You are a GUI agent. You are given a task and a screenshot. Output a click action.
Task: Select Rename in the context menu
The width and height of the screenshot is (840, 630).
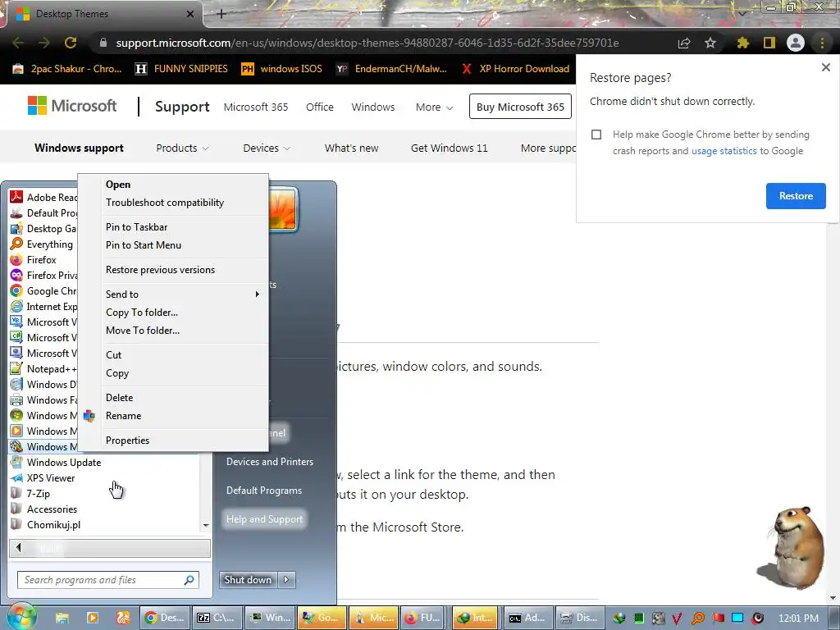(x=182, y=416)
